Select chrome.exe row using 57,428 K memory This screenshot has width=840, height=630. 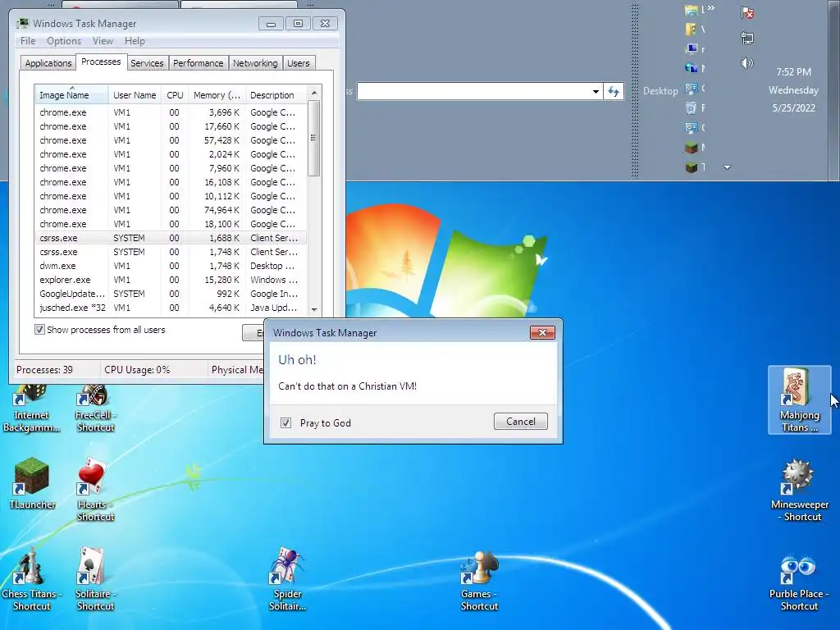[x=171, y=140]
